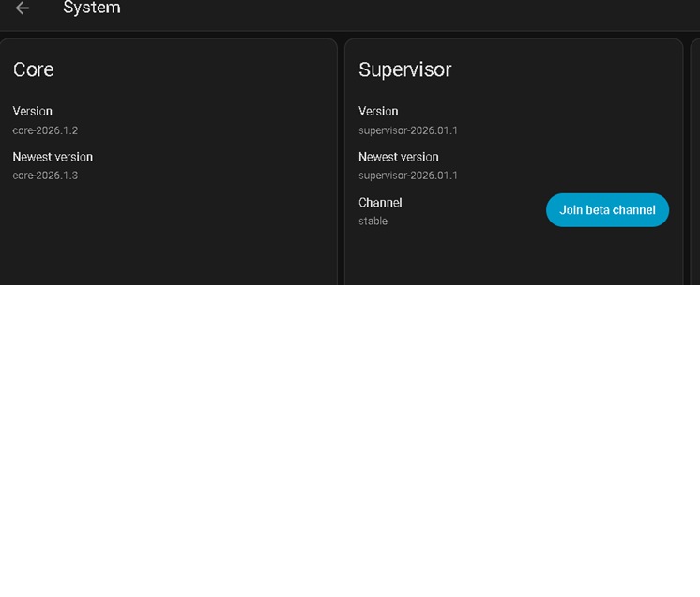Select the Supervisor card heading
The image size is (700, 597).
coord(404,69)
